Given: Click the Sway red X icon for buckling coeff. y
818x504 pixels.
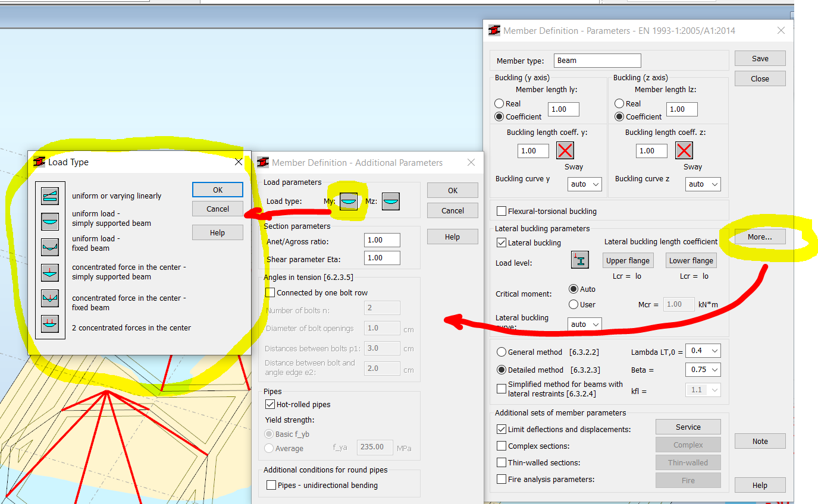Looking at the screenshot, I should click(x=565, y=150).
